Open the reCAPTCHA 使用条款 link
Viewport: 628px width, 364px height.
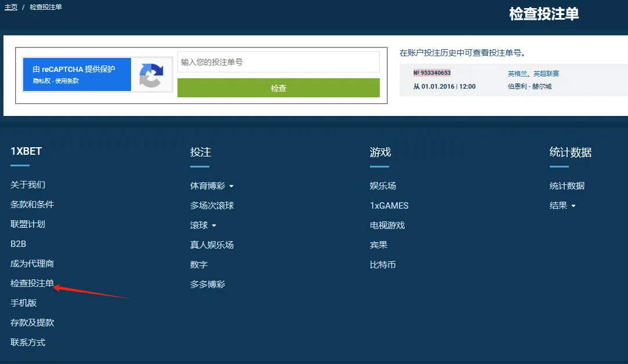[67, 81]
